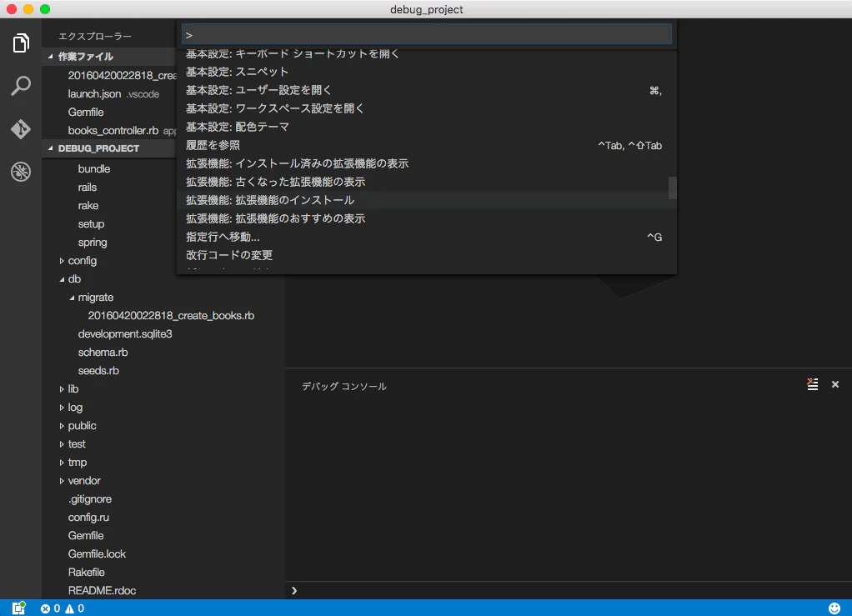Screen dimensions: 852x616
Task: Select 拡張機能: 古くなった拡張機能の表示
Action: 427,182
